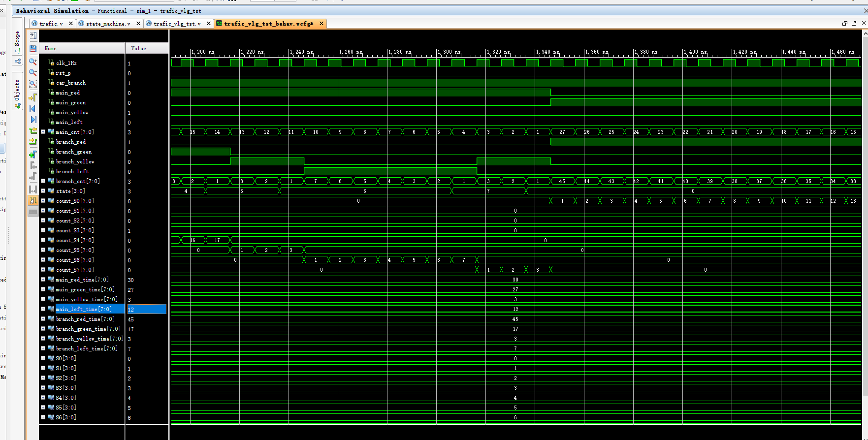Click the Previous Transition icon

point(33,131)
